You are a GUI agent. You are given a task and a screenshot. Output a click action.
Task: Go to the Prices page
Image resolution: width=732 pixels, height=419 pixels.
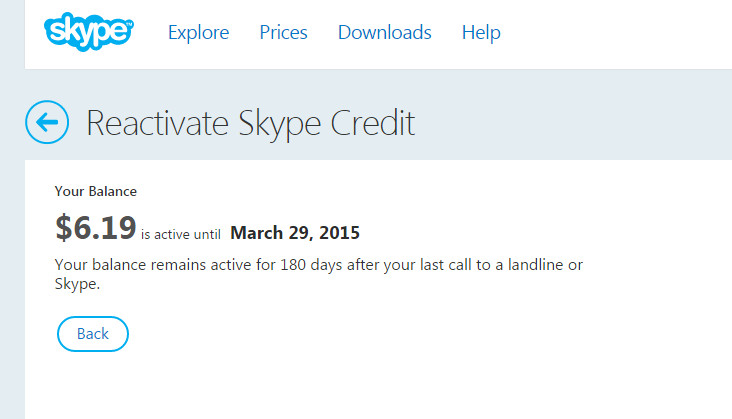tap(283, 32)
